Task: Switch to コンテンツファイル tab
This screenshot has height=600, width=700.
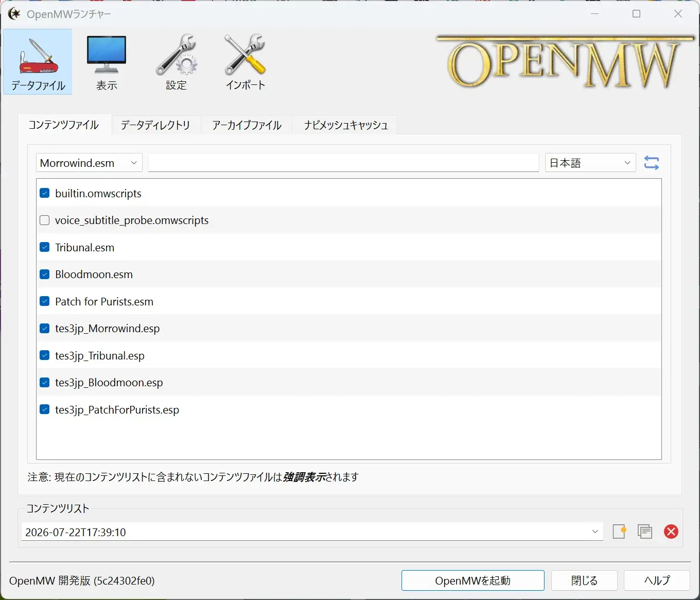Action: point(64,125)
